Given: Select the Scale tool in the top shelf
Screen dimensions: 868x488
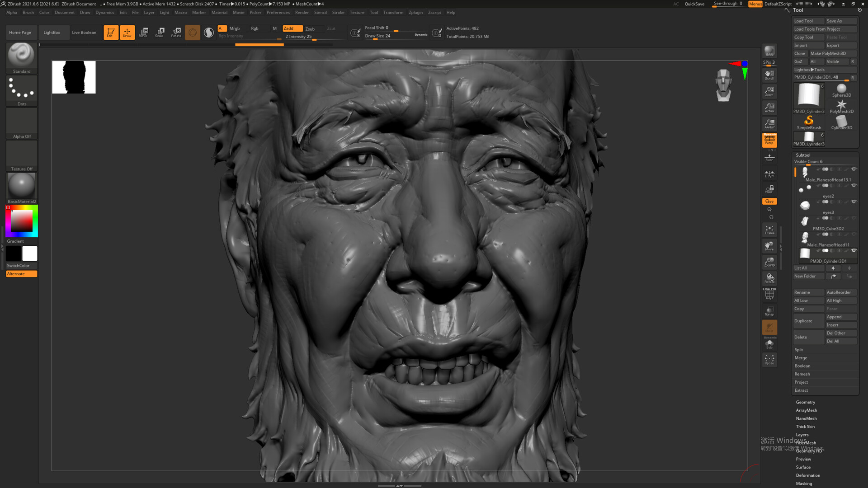Looking at the screenshot, I should [160, 32].
